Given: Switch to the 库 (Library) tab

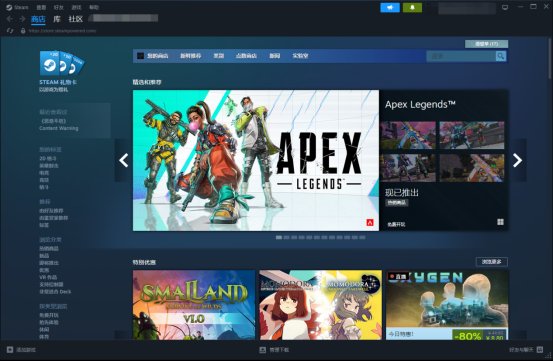Looking at the screenshot, I should tap(57, 19).
